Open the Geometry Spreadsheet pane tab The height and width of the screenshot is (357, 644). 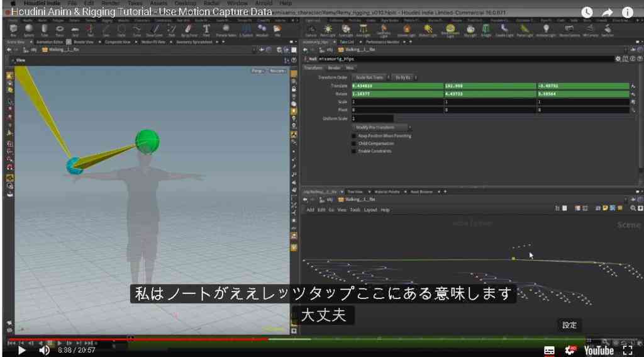point(195,42)
